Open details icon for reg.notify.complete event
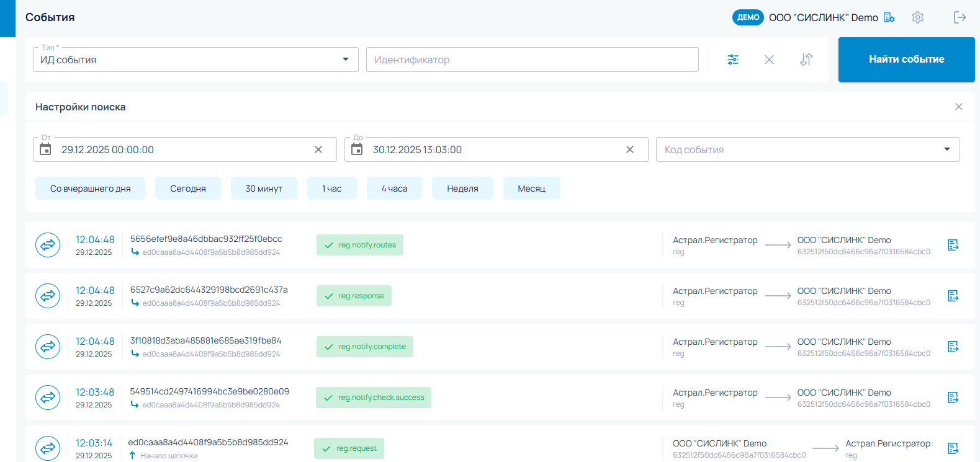The image size is (980, 462). [x=953, y=347]
